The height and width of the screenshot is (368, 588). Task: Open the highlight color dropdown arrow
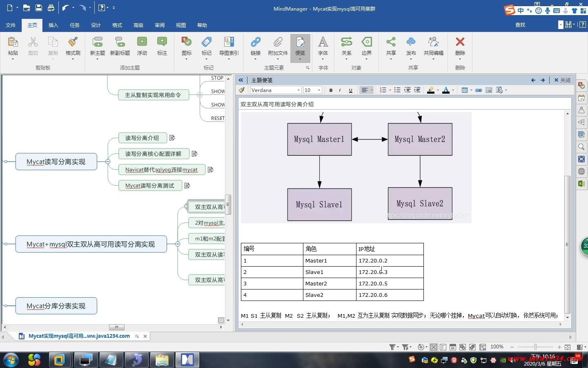click(438, 90)
